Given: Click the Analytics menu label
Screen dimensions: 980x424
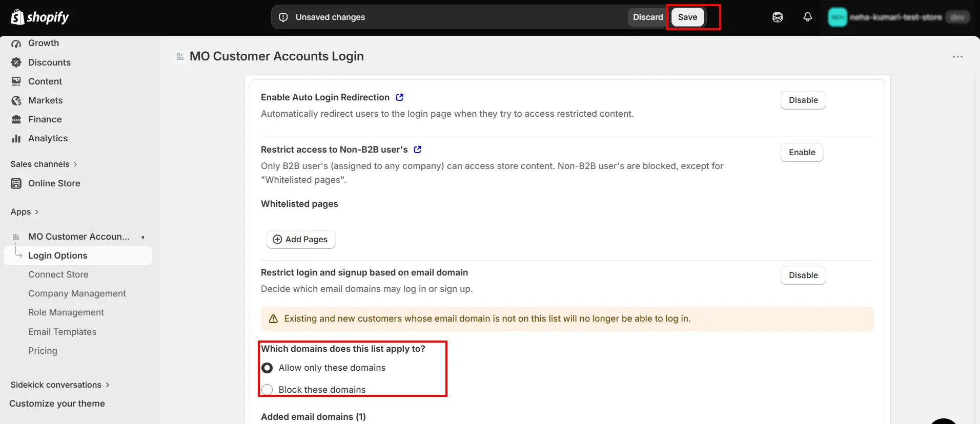Looking at the screenshot, I should point(48,138).
